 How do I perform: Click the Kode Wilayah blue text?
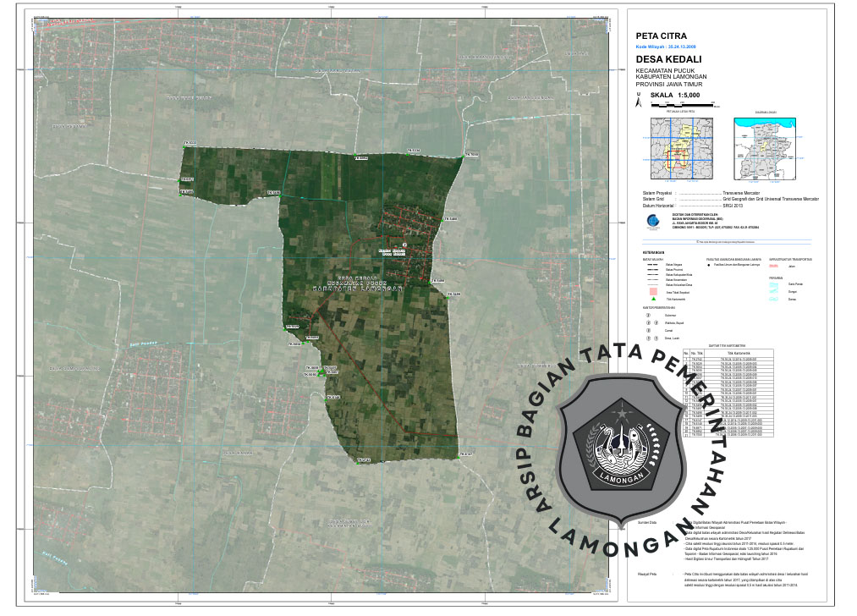point(671,47)
